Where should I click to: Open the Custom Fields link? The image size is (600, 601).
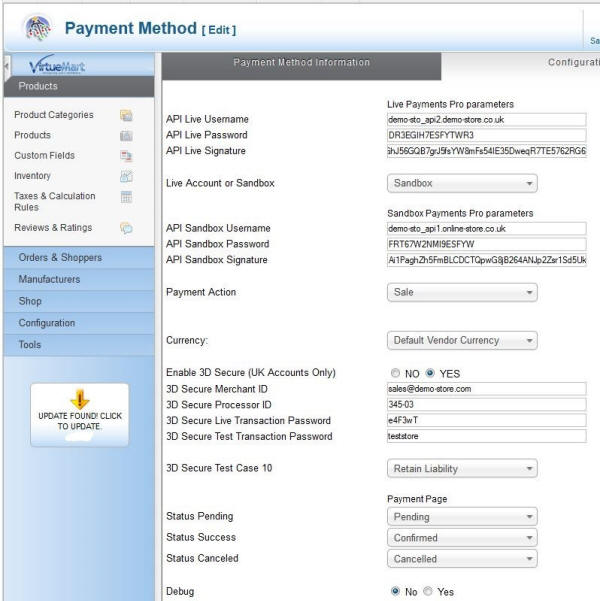tap(44, 155)
